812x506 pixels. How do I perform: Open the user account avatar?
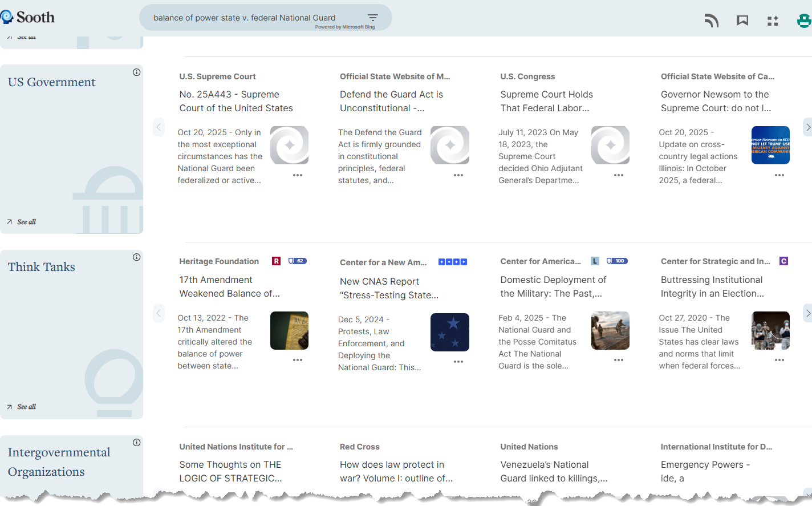(804, 21)
